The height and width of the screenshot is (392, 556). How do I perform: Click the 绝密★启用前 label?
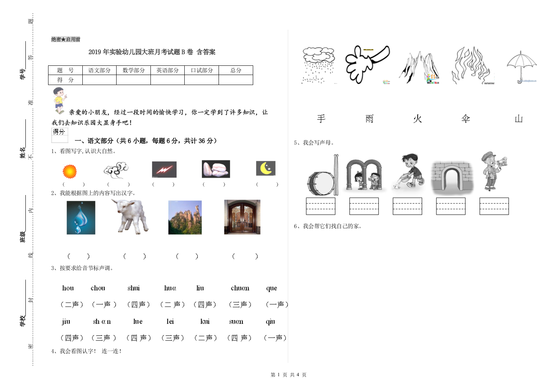coord(66,39)
